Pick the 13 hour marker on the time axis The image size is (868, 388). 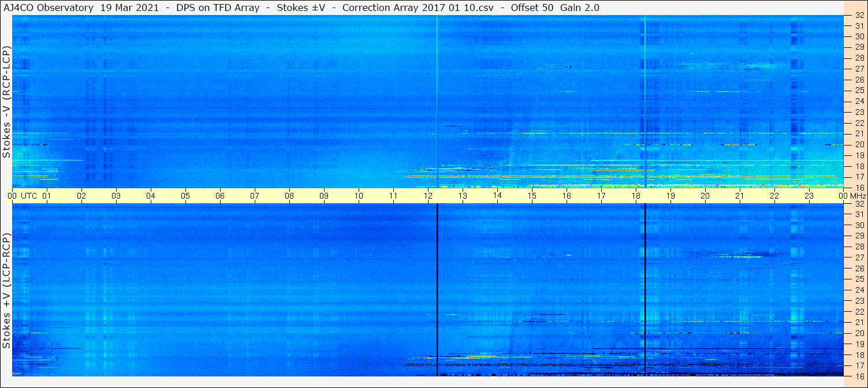(x=463, y=196)
